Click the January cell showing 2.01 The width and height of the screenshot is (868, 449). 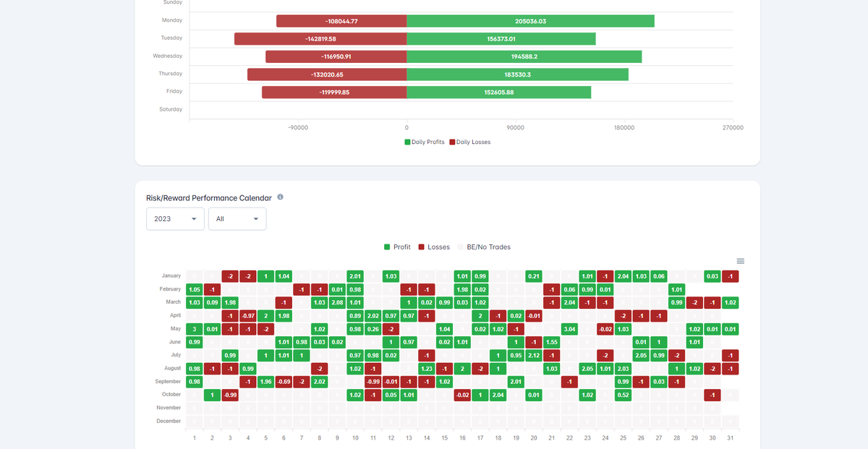355,276
